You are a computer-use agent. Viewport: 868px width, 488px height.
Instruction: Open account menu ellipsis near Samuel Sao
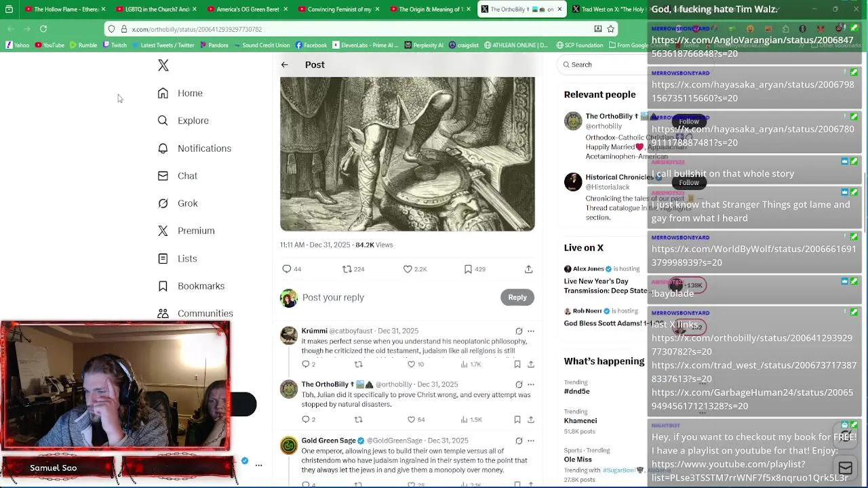click(258, 466)
